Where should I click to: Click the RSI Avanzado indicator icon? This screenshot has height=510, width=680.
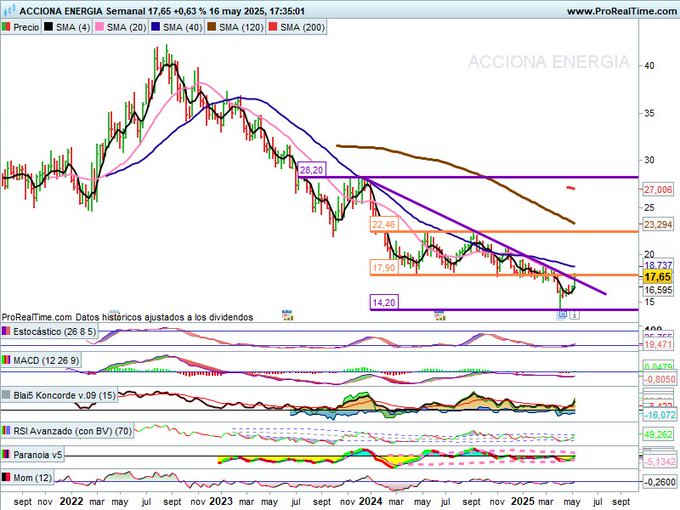[6, 431]
